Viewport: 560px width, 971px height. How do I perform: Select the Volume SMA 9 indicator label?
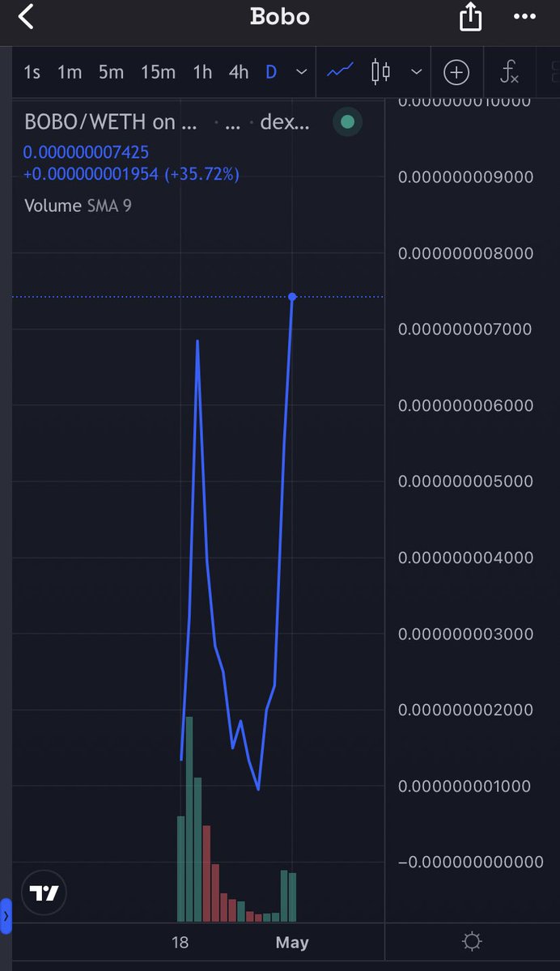[x=78, y=206]
